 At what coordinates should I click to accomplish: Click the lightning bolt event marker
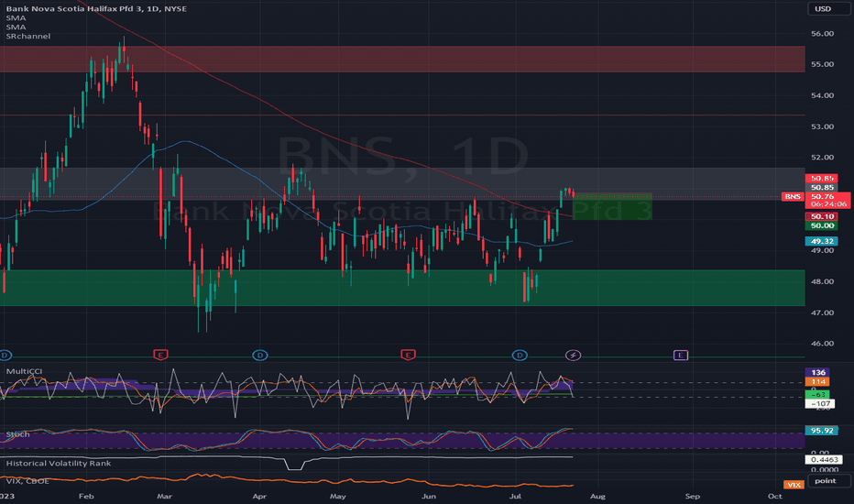[573, 356]
